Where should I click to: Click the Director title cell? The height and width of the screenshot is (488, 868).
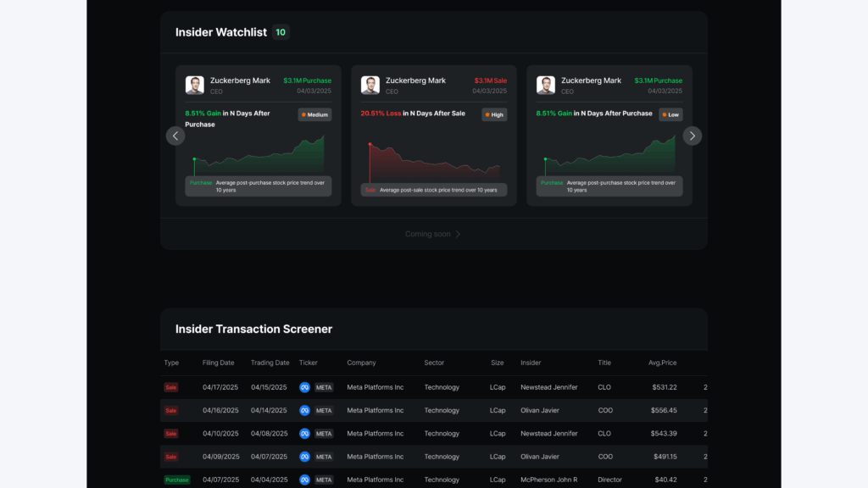click(609, 480)
